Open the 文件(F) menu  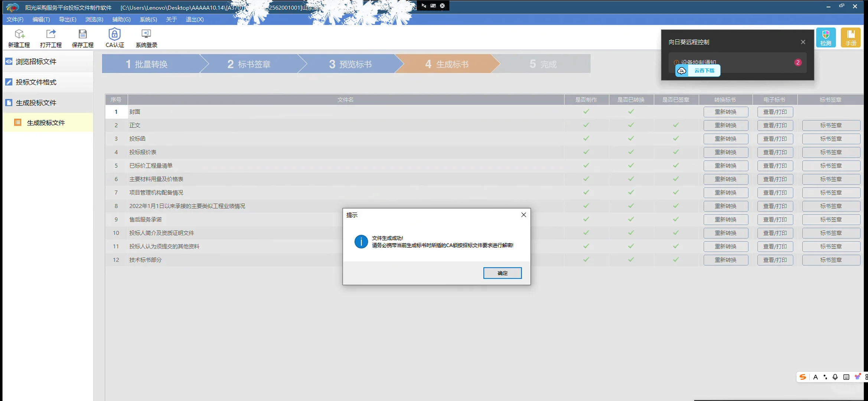coord(15,19)
